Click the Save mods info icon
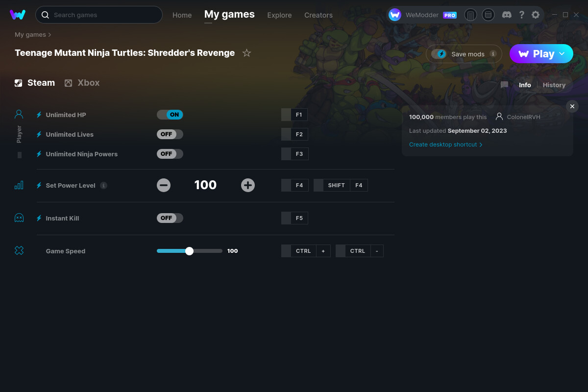588x392 pixels. coord(493,54)
